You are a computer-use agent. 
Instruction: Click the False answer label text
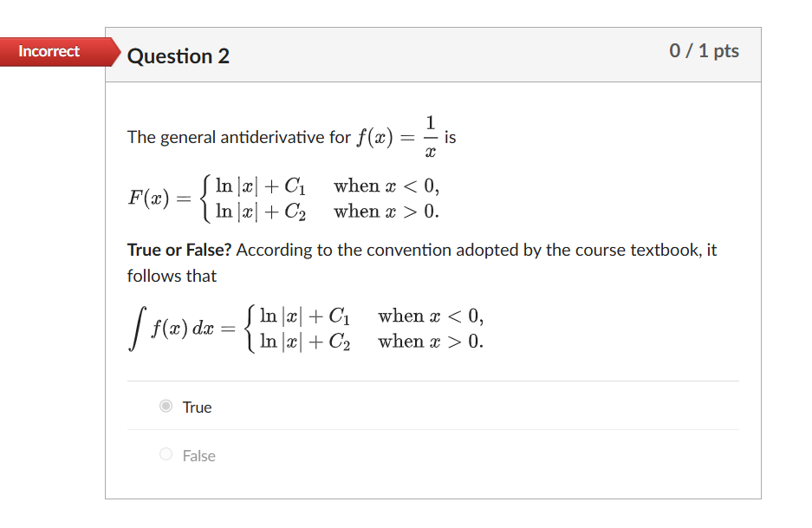198,454
